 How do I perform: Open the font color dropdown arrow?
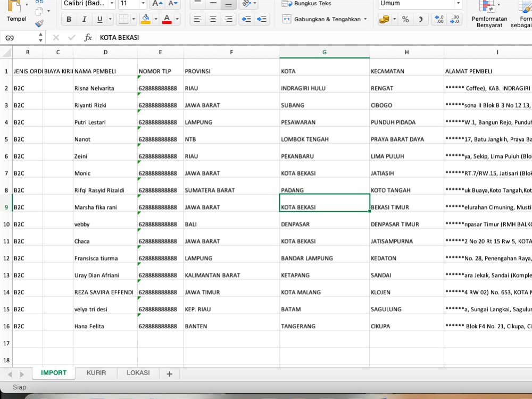coord(177,19)
